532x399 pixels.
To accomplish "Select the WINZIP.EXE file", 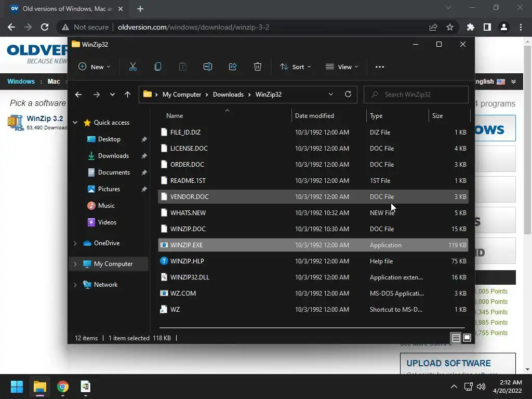I will click(x=313, y=245).
